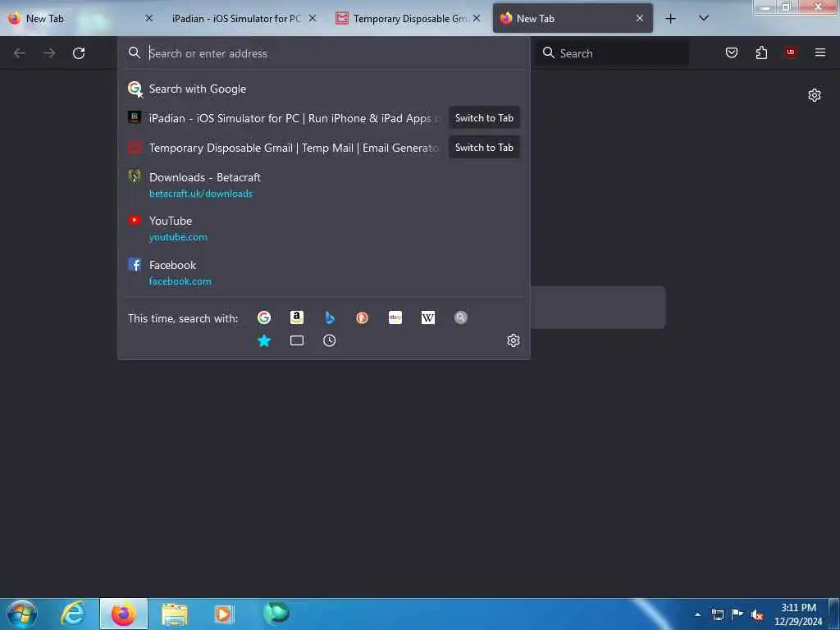Select the eBay search engine icon
840x630 pixels.
395,317
